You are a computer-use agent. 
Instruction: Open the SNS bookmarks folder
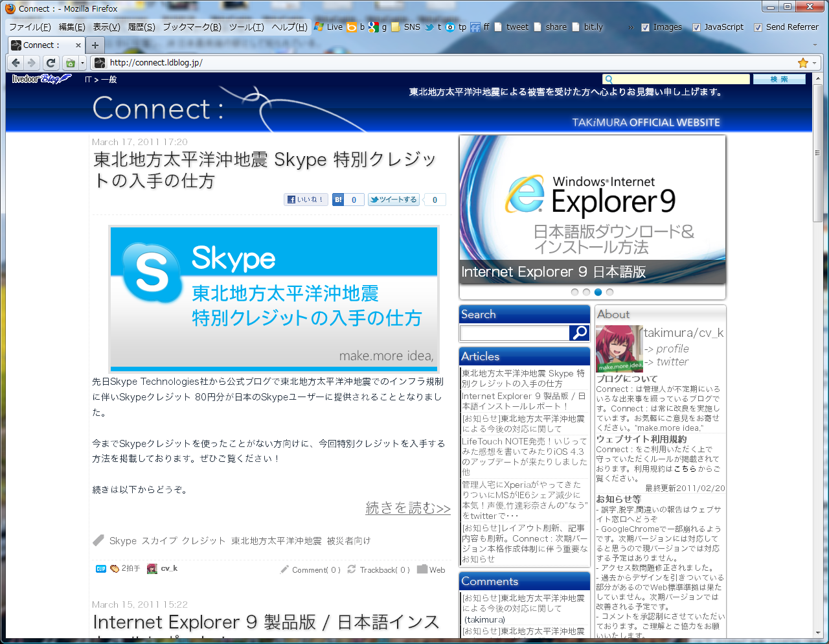(x=405, y=27)
